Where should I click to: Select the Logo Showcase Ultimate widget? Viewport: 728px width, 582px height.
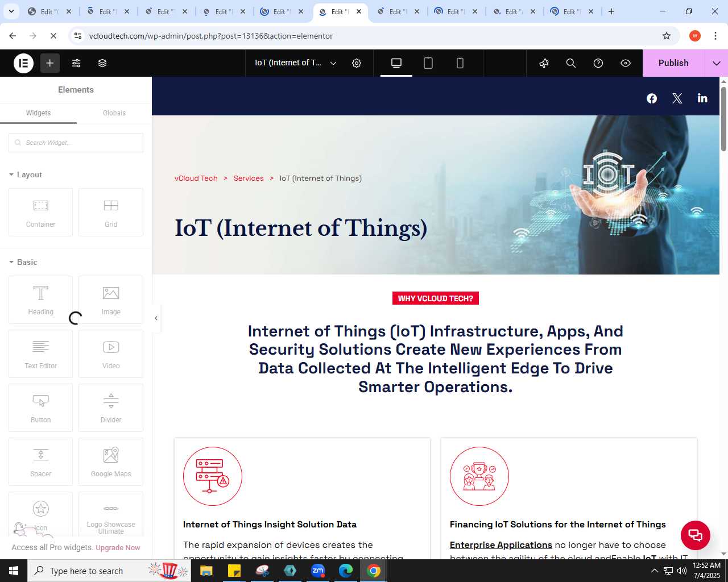111,514
